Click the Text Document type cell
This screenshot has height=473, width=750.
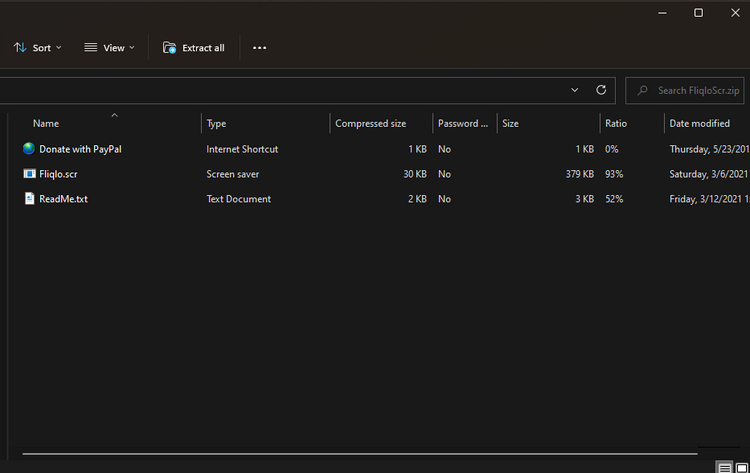[239, 199]
